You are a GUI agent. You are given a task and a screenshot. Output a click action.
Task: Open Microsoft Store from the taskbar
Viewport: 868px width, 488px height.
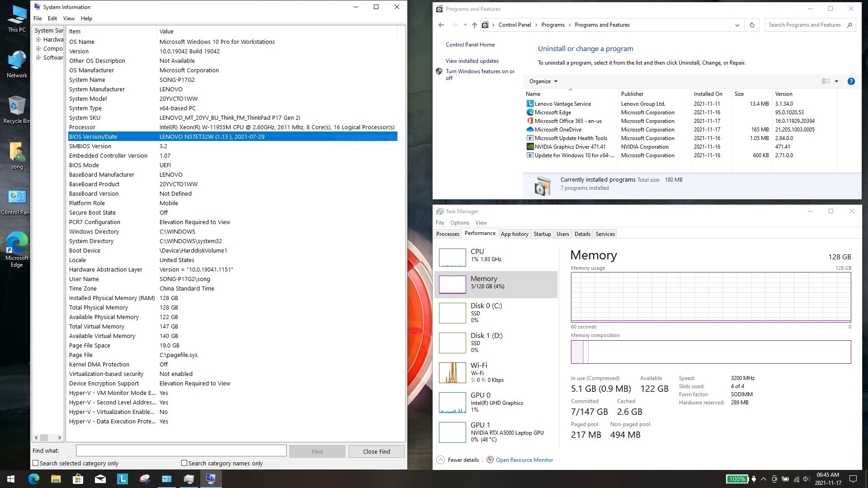click(x=78, y=479)
